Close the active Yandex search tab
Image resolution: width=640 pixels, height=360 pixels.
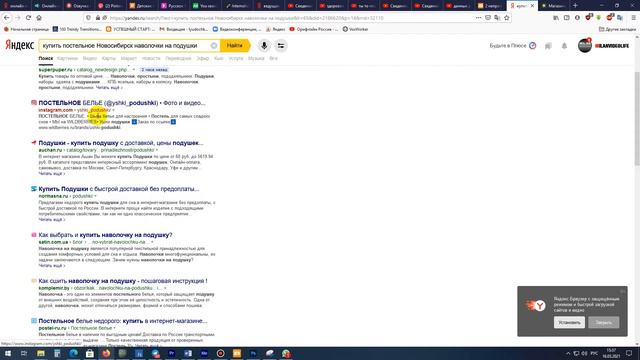point(532,6)
